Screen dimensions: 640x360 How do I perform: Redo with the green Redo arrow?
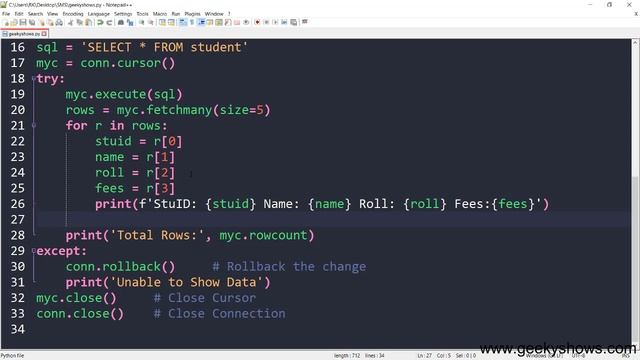[x=109, y=22]
